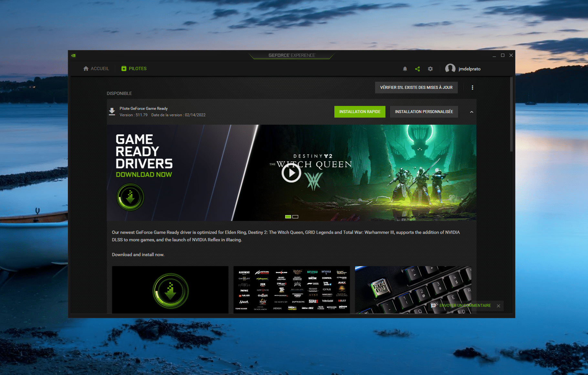The height and width of the screenshot is (375, 588).
Task: Play the Witch Queen banner video
Action: tap(291, 173)
